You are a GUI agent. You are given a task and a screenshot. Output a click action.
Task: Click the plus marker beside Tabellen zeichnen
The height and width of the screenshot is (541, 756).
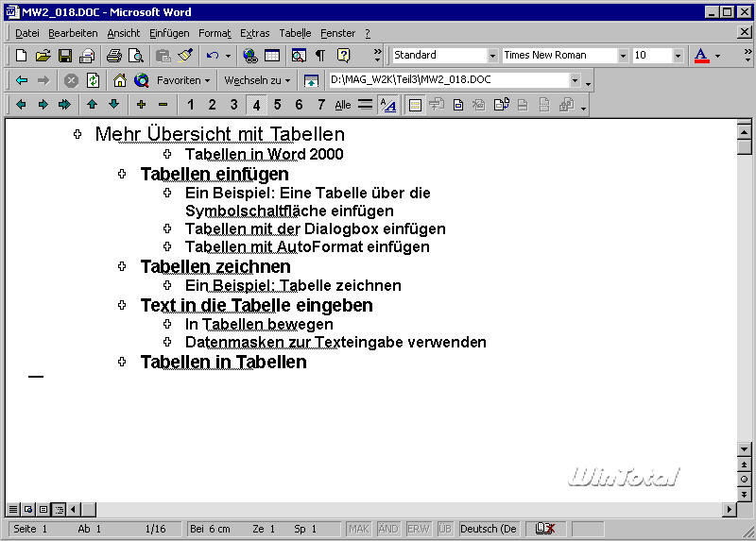point(122,267)
